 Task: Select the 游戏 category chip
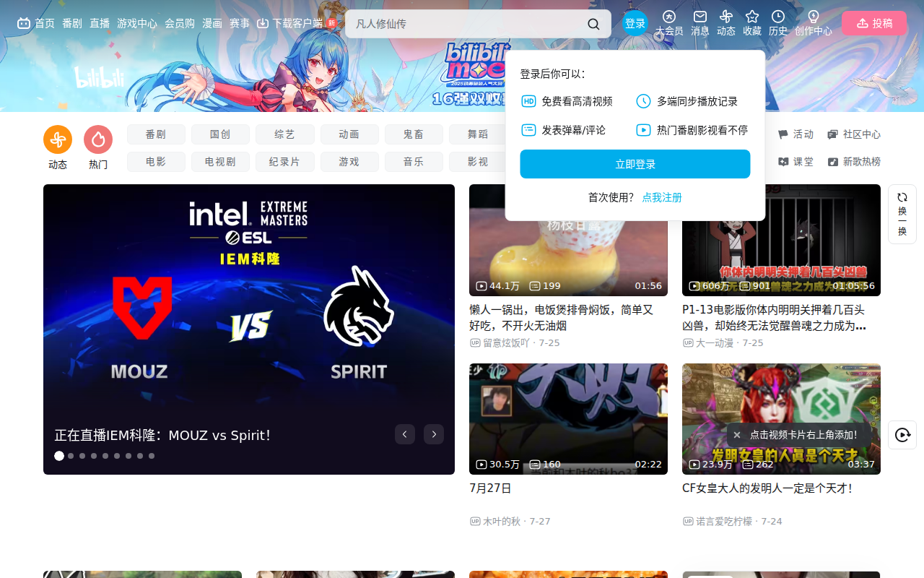click(349, 162)
